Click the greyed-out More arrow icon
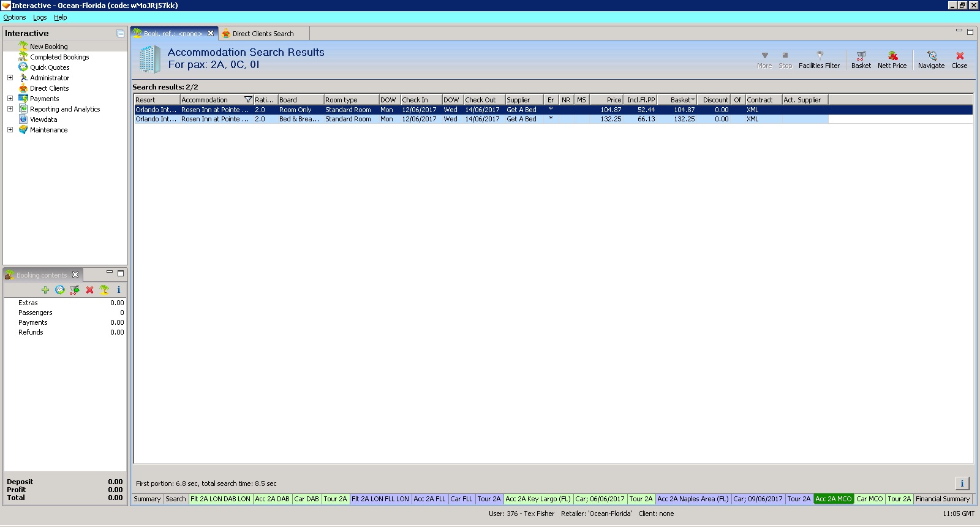Image resolution: width=980 pixels, height=527 pixels. pos(764,55)
